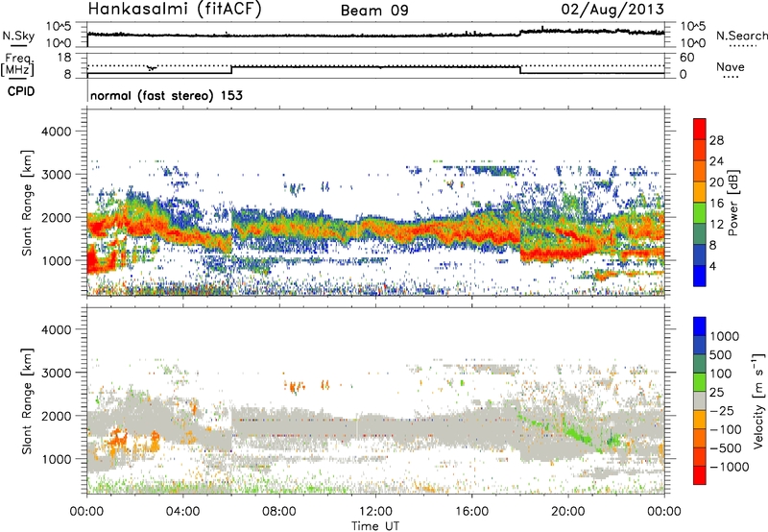The width and height of the screenshot is (768, 532).
Task: Click the '60' Nave axis tick label
Action: click(686, 58)
